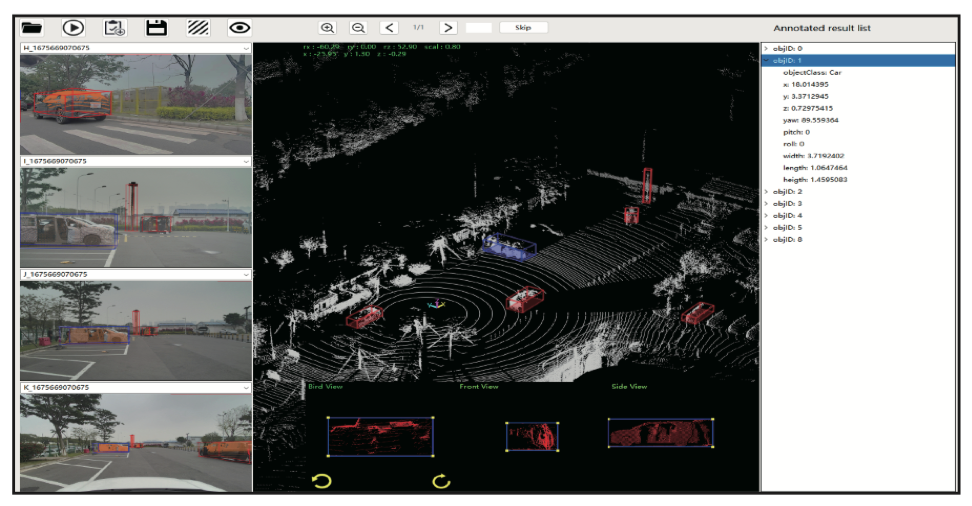The width and height of the screenshot is (972, 506).
Task: Go to previous frame with left arrow
Action: 389,27
